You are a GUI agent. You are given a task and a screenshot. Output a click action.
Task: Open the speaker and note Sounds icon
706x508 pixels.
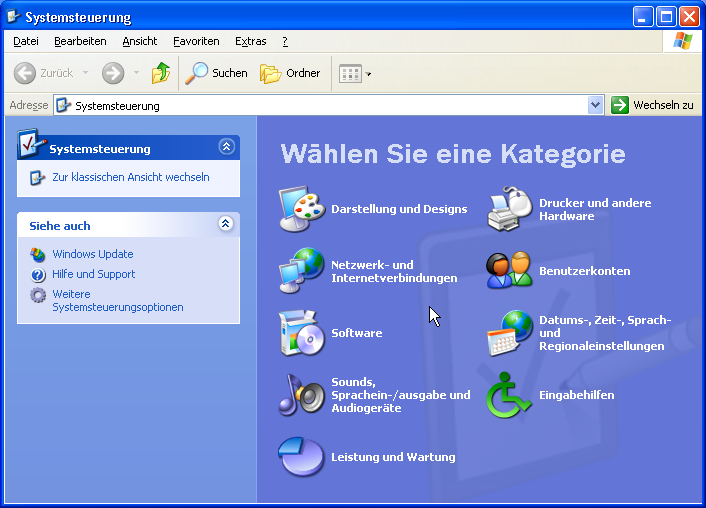click(302, 395)
